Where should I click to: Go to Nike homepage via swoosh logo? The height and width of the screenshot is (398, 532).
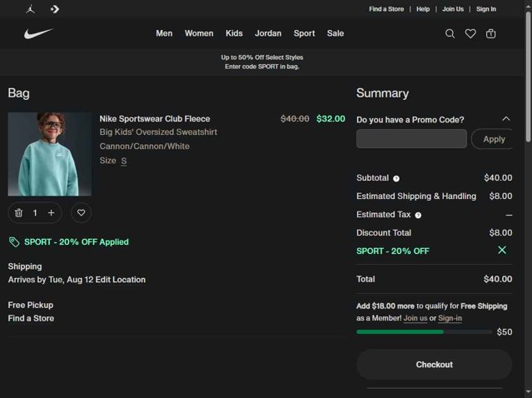pyautogui.click(x=38, y=33)
